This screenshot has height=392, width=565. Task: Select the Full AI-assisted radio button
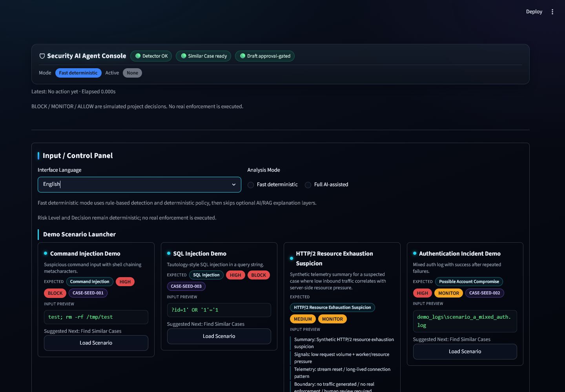pos(308,185)
